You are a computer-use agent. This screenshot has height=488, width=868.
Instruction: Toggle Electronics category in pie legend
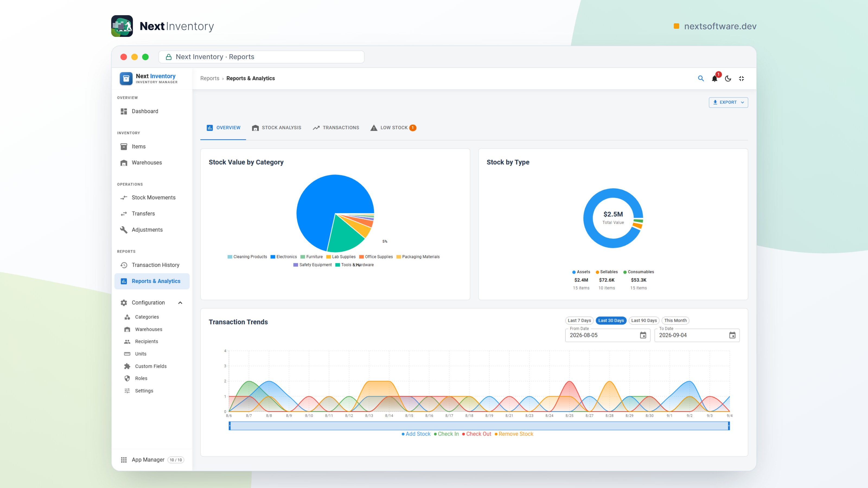[283, 257]
